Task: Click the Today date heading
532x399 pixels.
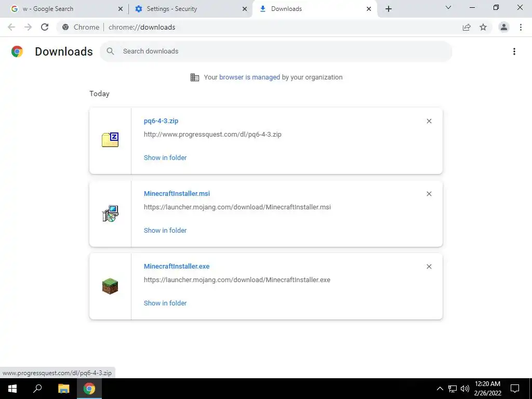Action: [99, 94]
